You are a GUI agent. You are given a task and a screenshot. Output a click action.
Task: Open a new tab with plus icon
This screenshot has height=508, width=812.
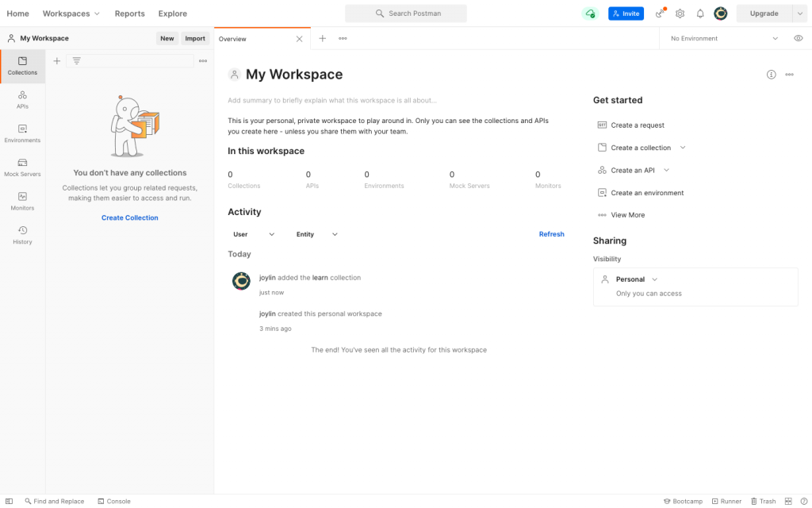[322, 38]
